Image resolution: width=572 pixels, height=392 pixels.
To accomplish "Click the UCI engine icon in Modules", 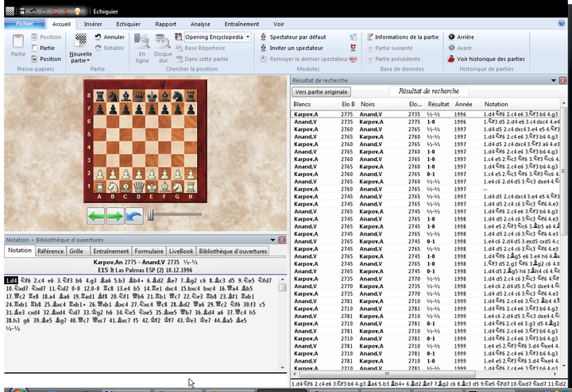I will (353, 59).
